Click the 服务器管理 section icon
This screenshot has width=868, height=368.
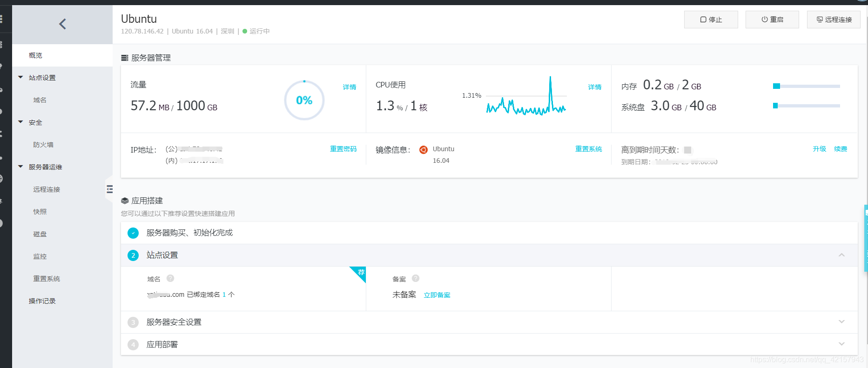pos(125,58)
